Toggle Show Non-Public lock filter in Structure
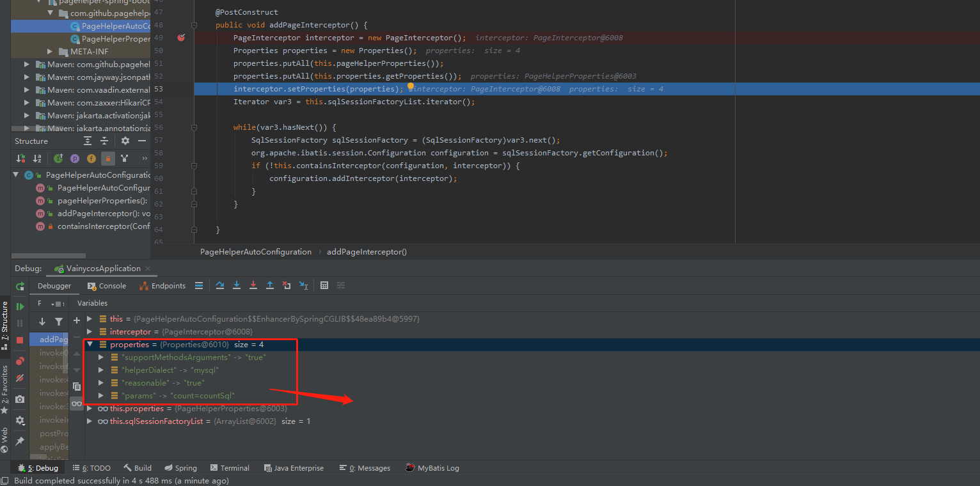 click(x=108, y=158)
